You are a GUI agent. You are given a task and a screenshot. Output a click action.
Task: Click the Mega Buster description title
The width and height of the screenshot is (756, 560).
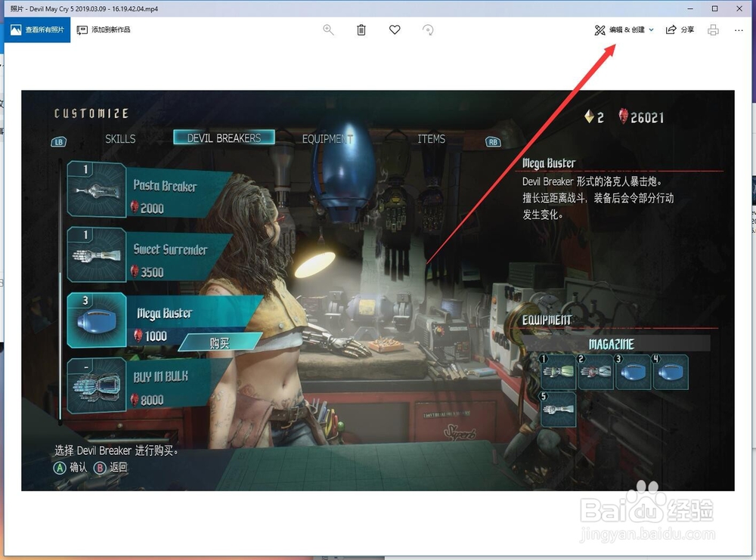pos(549,163)
